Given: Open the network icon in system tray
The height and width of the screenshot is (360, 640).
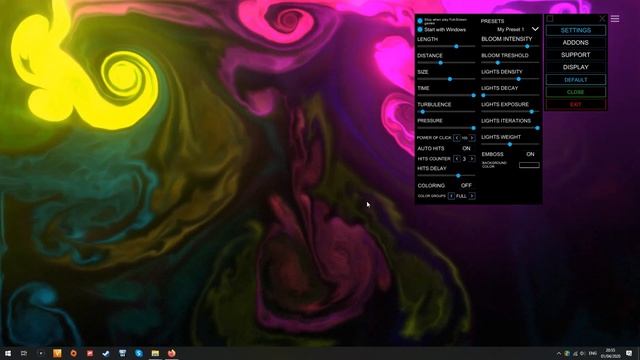Looking at the screenshot, I should (x=575, y=353).
